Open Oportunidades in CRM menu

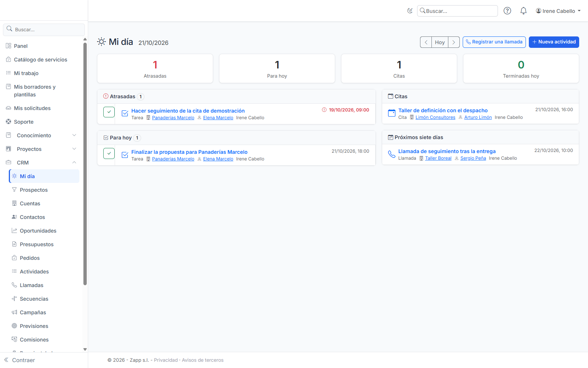(x=44, y=231)
